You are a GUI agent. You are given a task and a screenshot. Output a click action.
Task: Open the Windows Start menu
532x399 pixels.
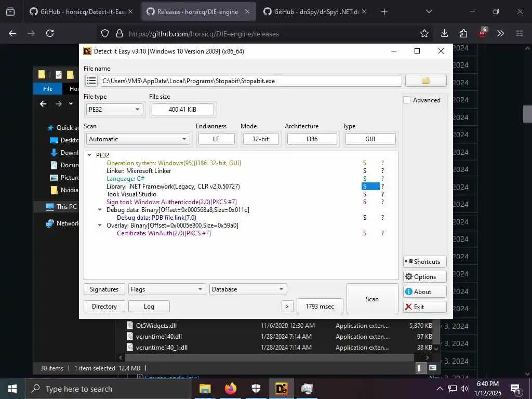pyautogui.click(x=12, y=389)
